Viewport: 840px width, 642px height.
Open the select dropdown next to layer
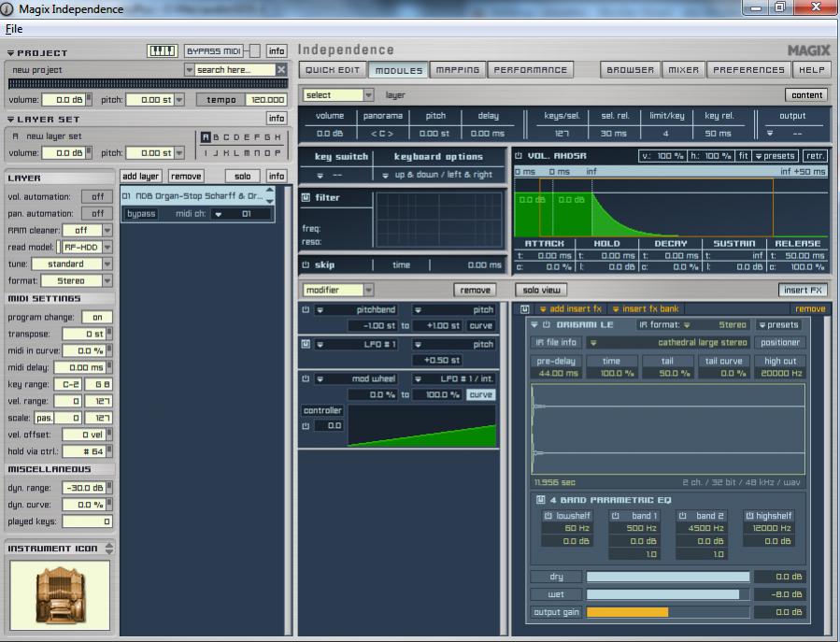pos(337,95)
